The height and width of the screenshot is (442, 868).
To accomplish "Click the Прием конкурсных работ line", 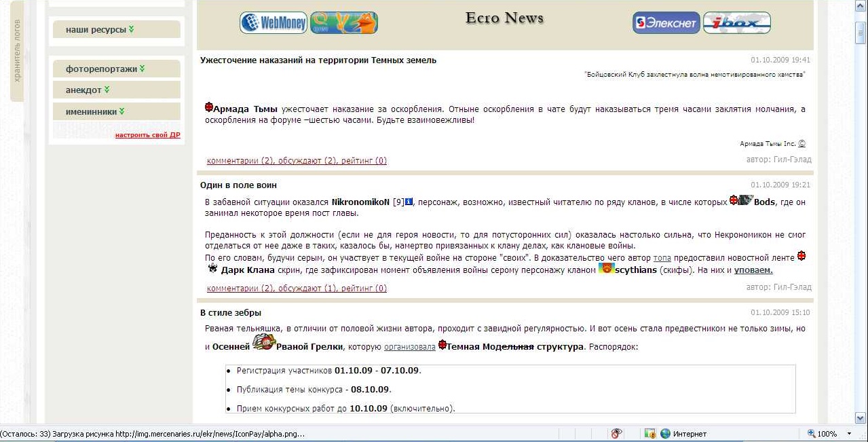I will pyautogui.click(x=345, y=409).
